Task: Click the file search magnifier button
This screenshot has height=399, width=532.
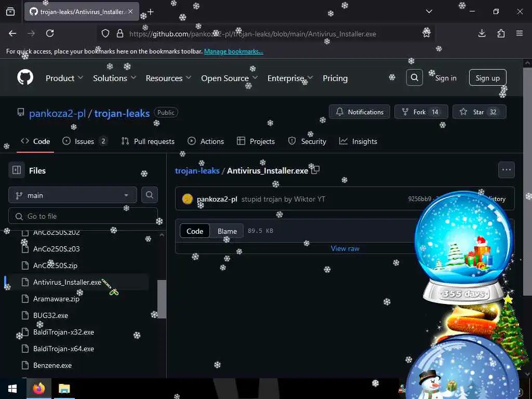Action: (149, 195)
